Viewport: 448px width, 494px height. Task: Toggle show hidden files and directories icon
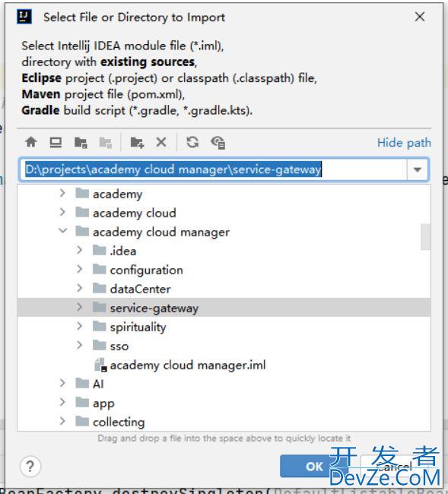pos(218,142)
